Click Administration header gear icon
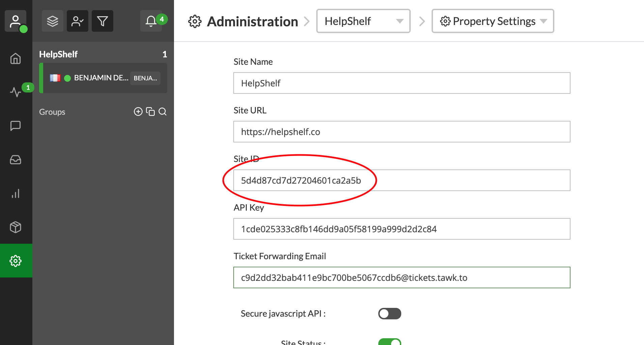 coord(195,21)
